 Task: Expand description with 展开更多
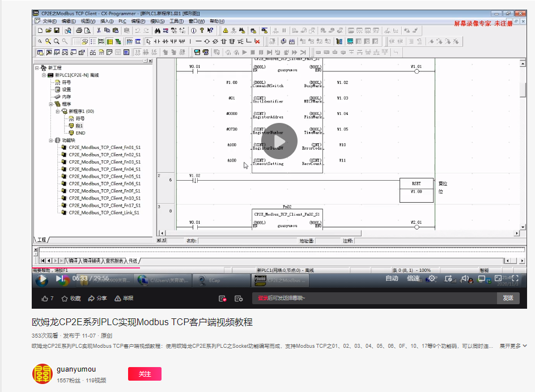[x=513, y=346]
